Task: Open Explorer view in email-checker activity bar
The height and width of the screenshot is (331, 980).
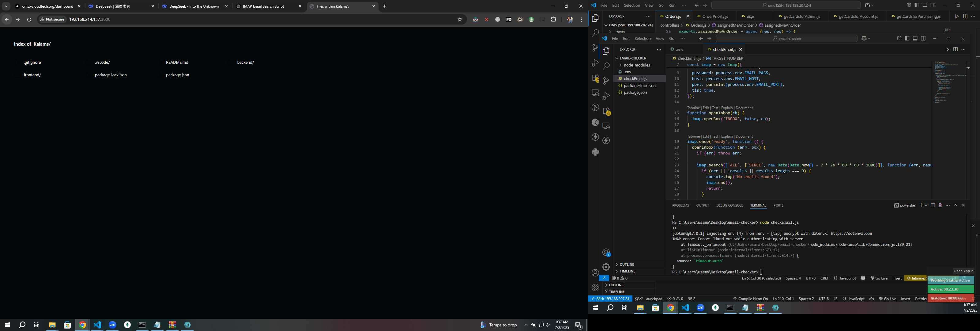Action: point(606,51)
